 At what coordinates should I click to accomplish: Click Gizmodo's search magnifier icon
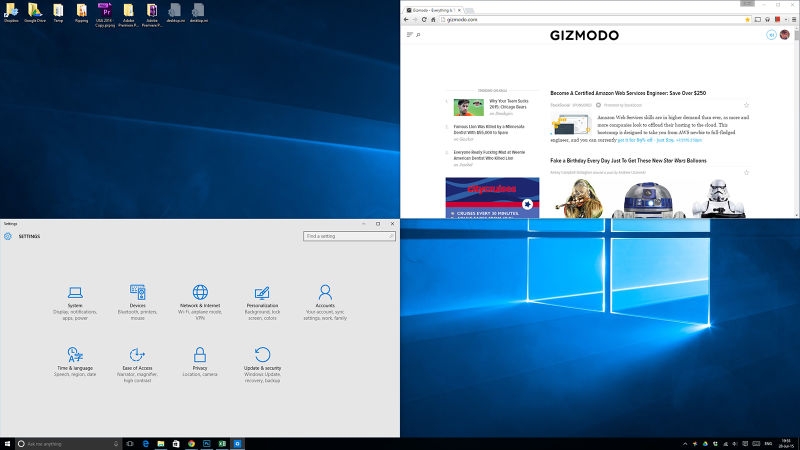coord(418,35)
